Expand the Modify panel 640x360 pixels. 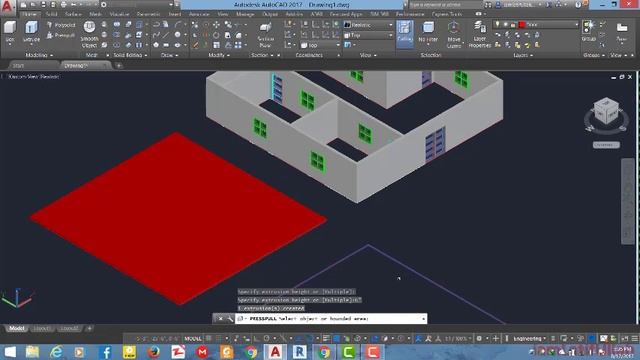[x=219, y=55]
